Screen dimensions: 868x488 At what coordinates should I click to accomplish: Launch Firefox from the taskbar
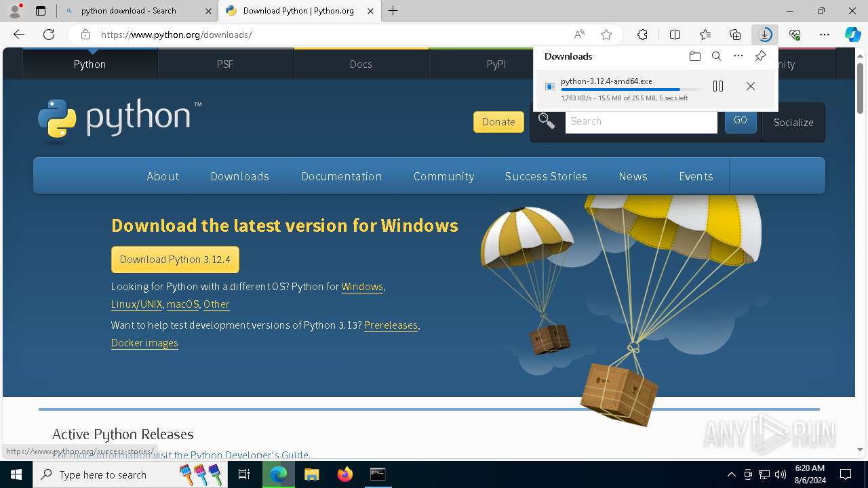pyautogui.click(x=345, y=474)
